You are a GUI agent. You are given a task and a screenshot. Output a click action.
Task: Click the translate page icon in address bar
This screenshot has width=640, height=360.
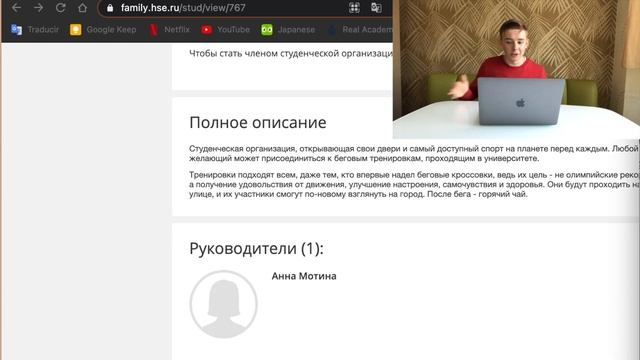tap(376, 8)
